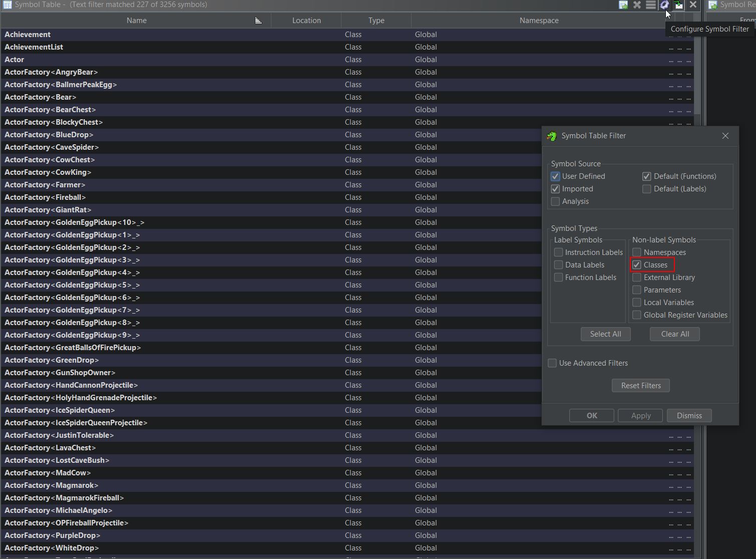Enable the Global Register Variables checkbox
The width and height of the screenshot is (756, 559).
[x=637, y=315]
